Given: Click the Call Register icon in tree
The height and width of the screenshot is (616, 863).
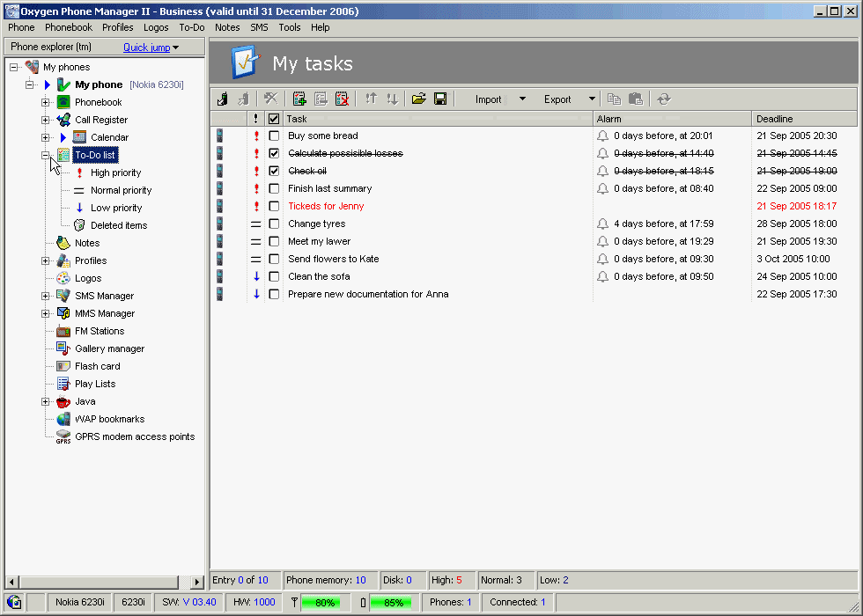Looking at the screenshot, I should [x=63, y=120].
